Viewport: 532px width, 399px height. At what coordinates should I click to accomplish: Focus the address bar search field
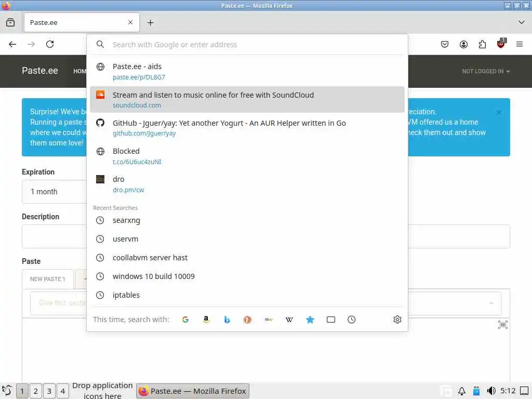tap(247, 45)
